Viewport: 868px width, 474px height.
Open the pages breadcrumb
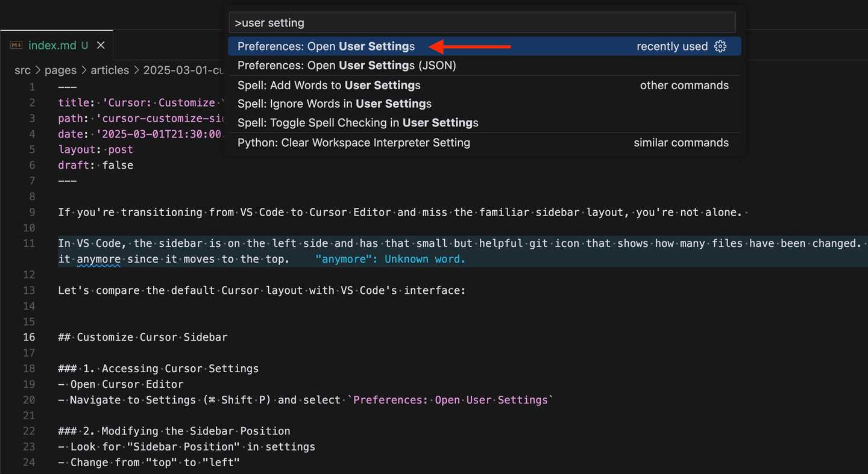click(x=60, y=70)
